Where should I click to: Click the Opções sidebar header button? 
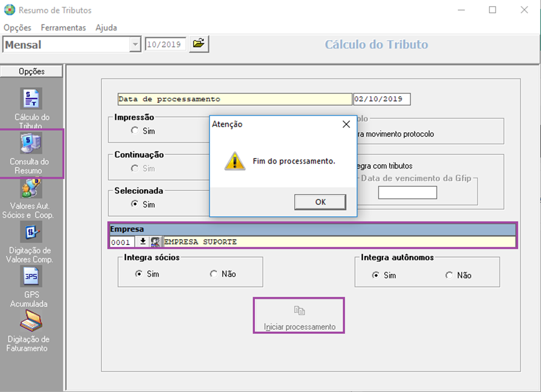coord(32,71)
